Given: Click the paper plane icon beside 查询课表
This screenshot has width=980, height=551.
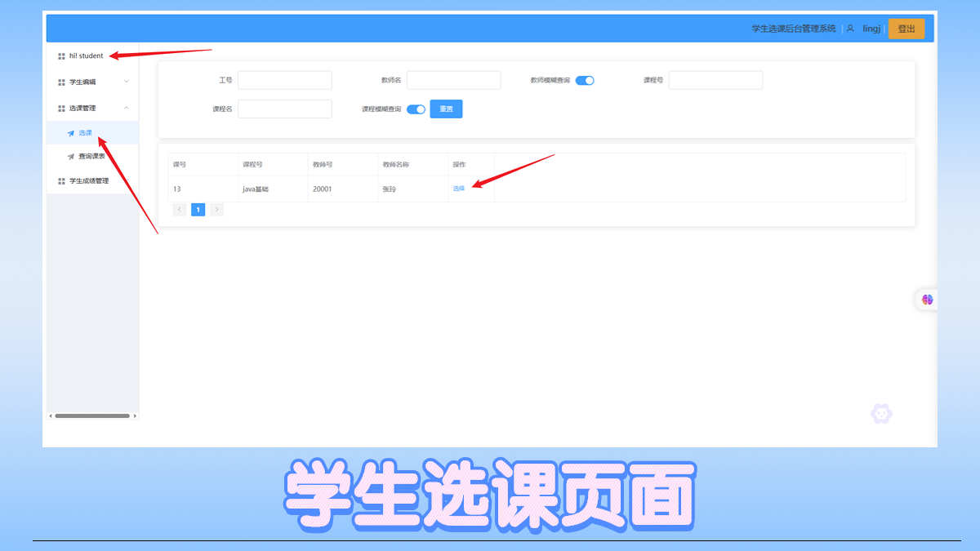Looking at the screenshot, I should tap(71, 157).
